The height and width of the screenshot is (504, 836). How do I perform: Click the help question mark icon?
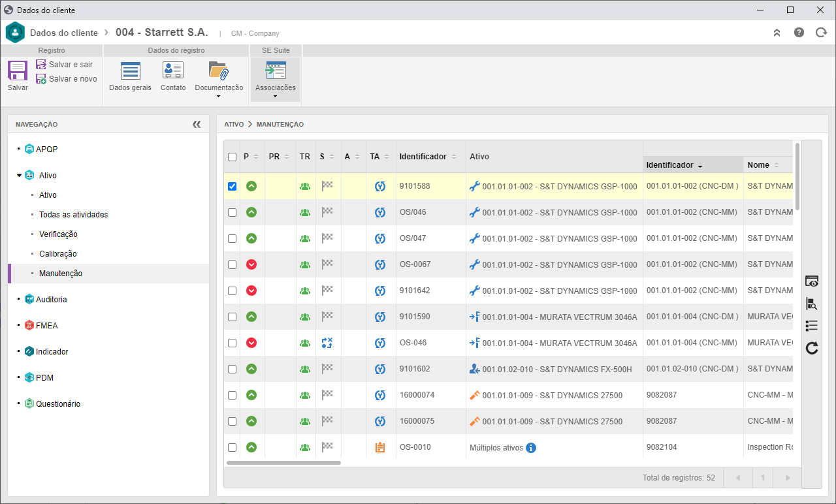(799, 33)
